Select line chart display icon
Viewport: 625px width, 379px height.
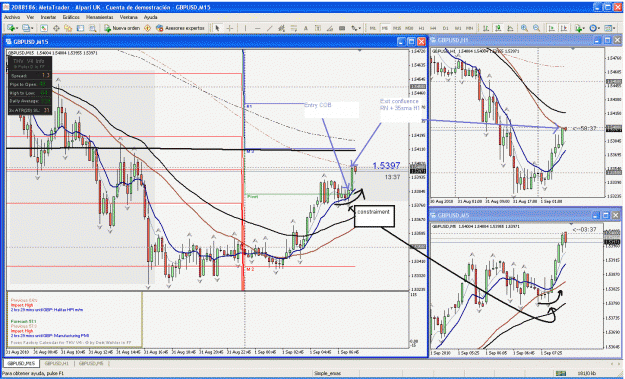(x=510, y=28)
